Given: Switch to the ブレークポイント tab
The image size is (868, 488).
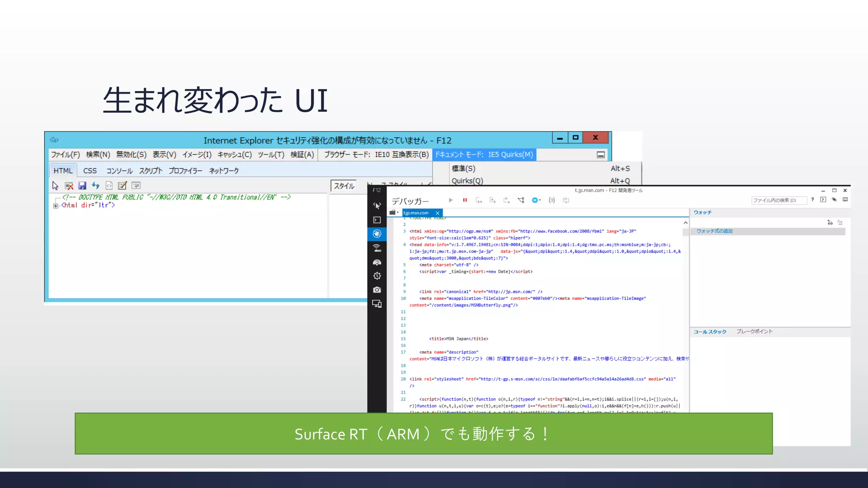Looking at the screenshot, I should click(754, 331).
